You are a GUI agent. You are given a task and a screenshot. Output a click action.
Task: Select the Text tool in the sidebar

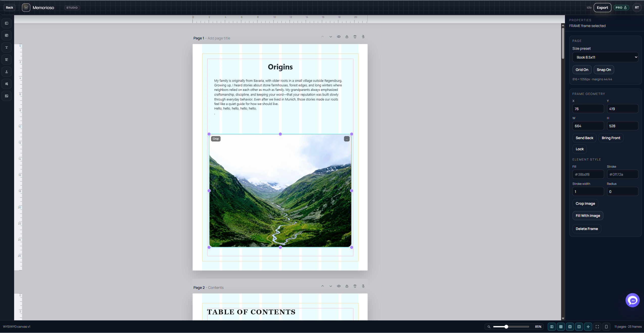[x=7, y=47]
